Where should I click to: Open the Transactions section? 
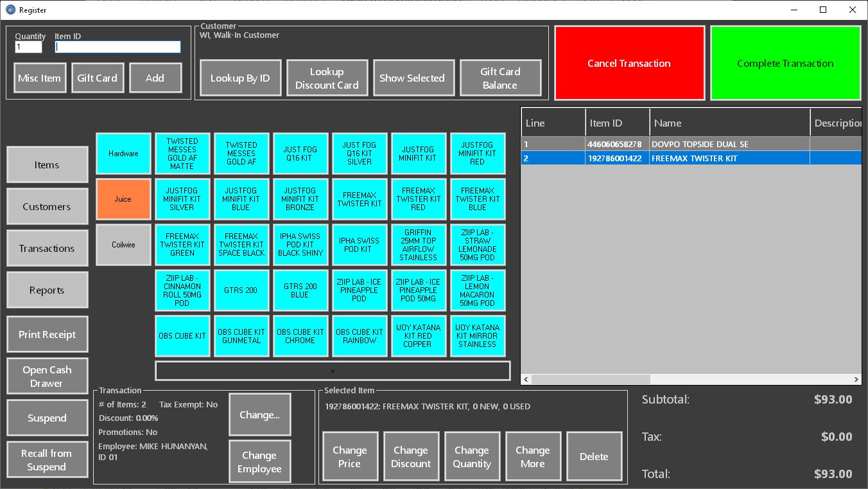(x=47, y=248)
